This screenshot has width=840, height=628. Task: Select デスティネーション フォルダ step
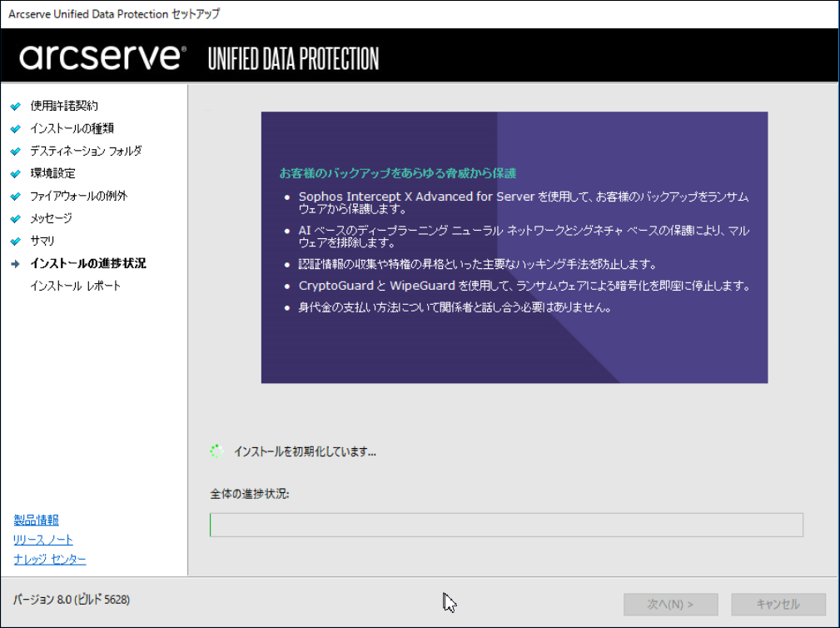click(86, 151)
